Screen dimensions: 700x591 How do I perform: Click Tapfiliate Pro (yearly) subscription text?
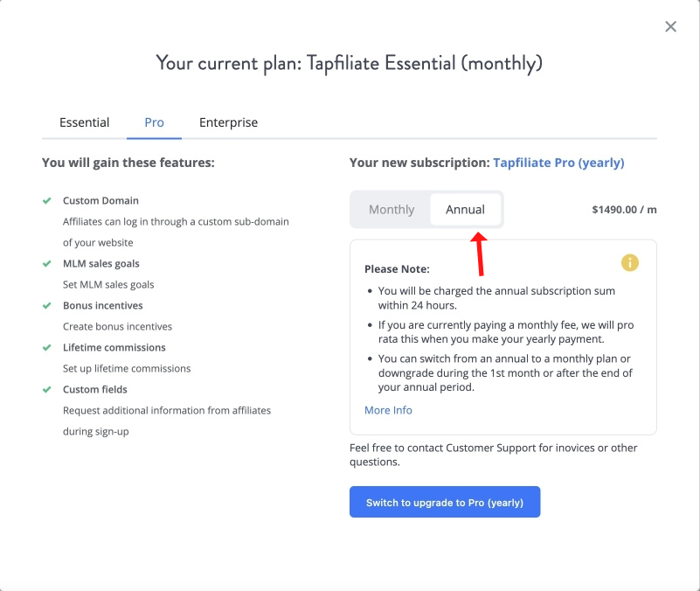(x=558, y=163)
